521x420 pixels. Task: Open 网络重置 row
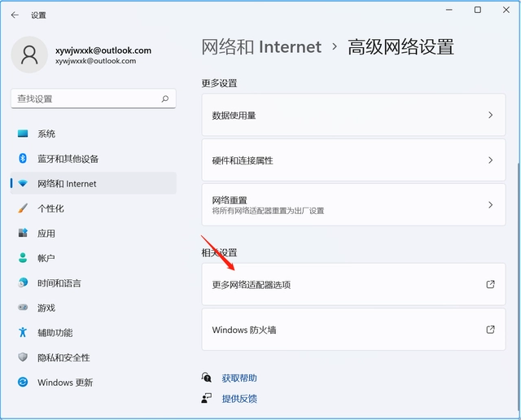coord(353,204)
